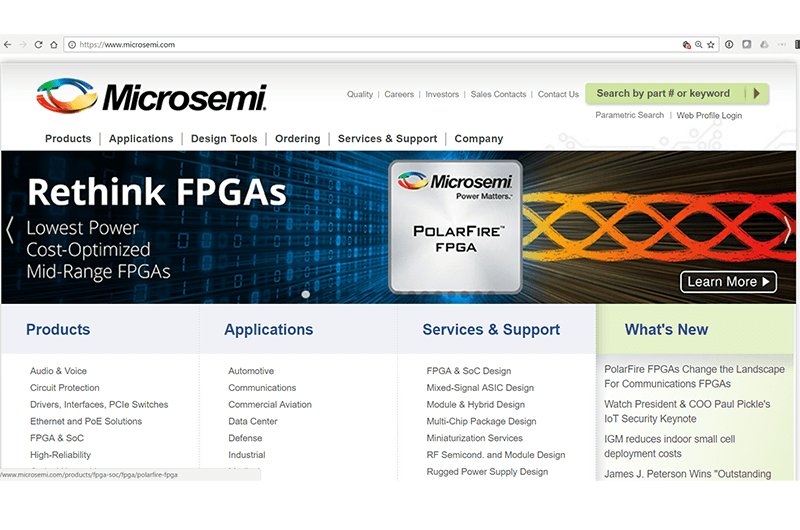Click the PolarFire FPGA chip image
Image resolution: width=800 pixels, height=530 pixels.
click(455, 227)
